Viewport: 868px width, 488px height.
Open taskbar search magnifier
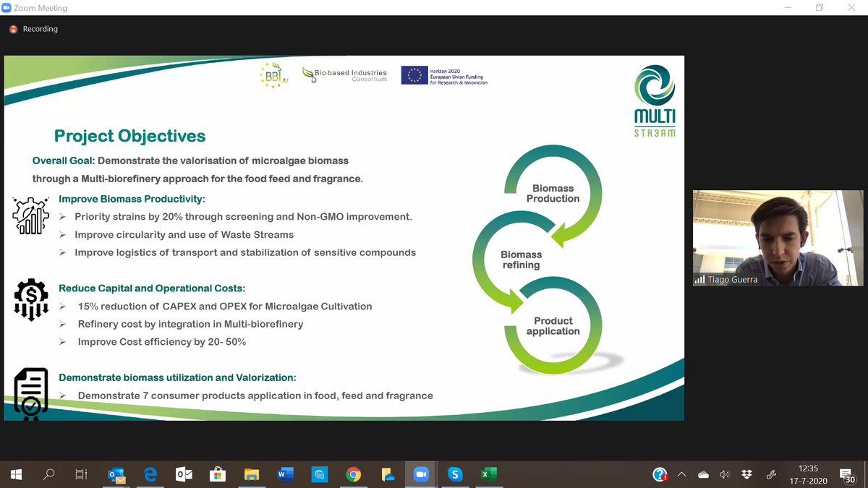[x=49, y=474]
